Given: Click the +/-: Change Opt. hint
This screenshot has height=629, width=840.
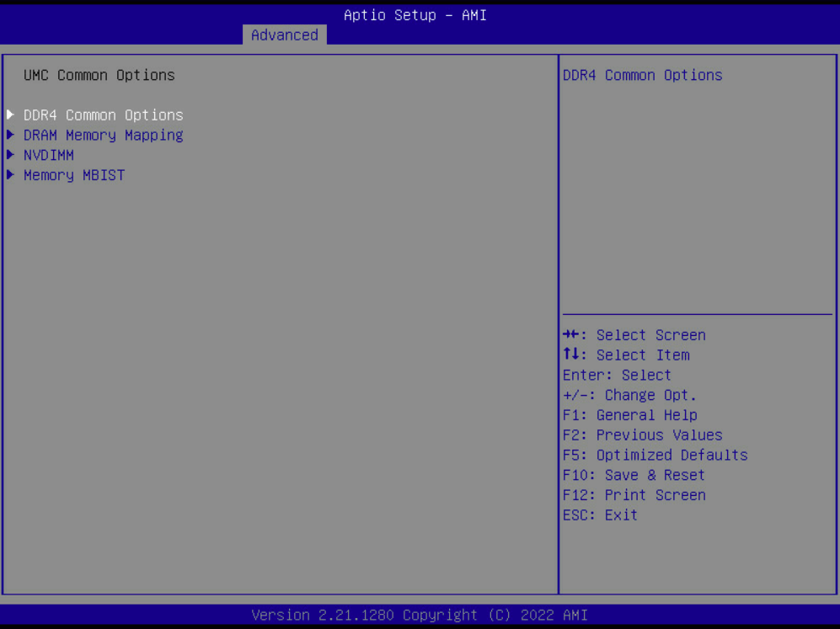Looking at the screenshot, I should [x=629, y=395].
